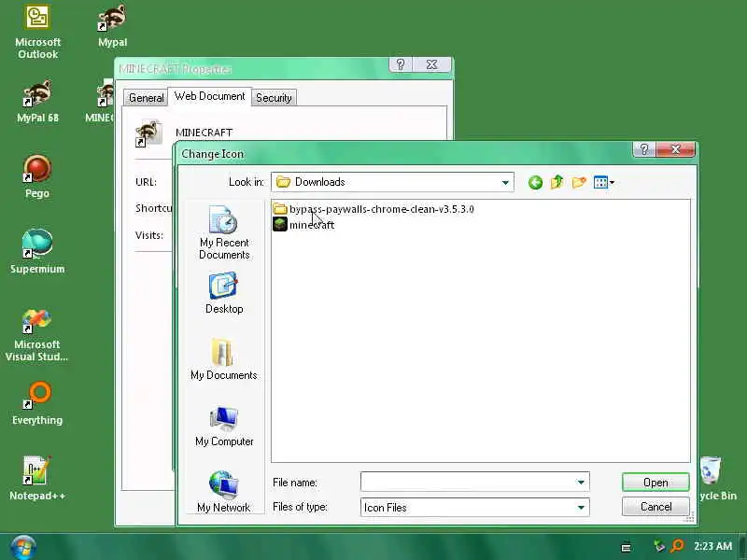Image resolution: width=747 pixels, height=560 pixels.
Task: Go to My Computer place
Action: [x=224, y=427]
